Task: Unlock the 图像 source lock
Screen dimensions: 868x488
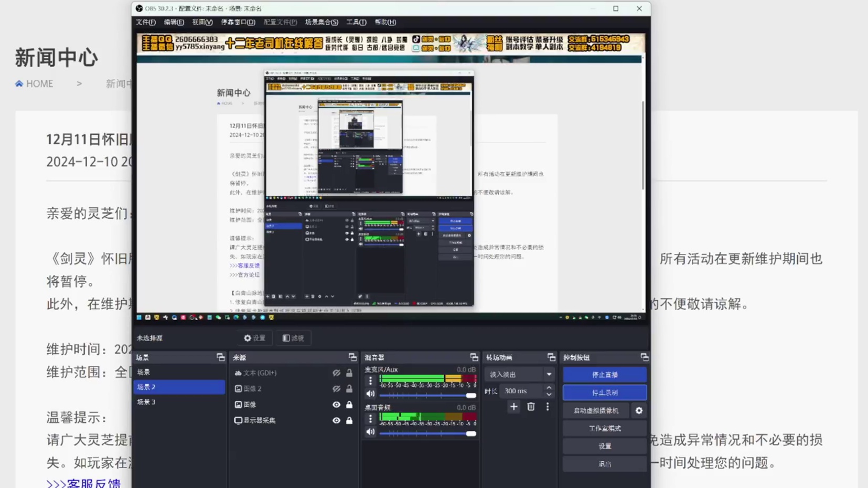Action: click(349, 404)
